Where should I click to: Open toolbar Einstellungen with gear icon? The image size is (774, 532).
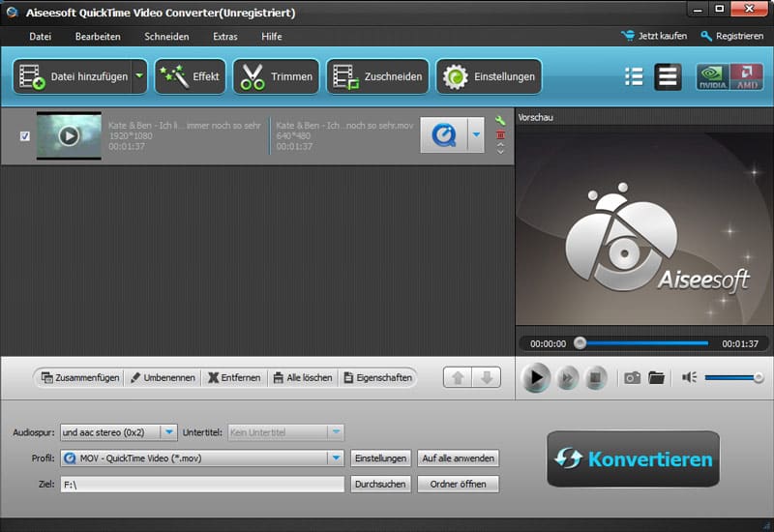point(489,76)
